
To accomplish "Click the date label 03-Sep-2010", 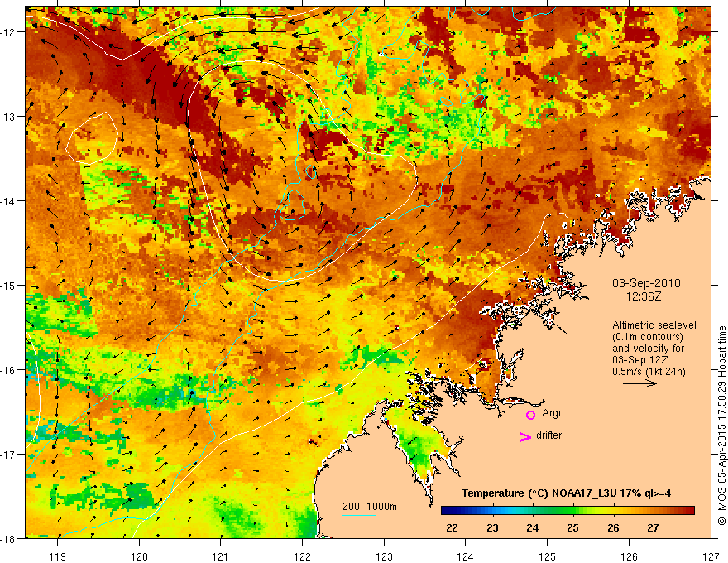I will [646, 283].
